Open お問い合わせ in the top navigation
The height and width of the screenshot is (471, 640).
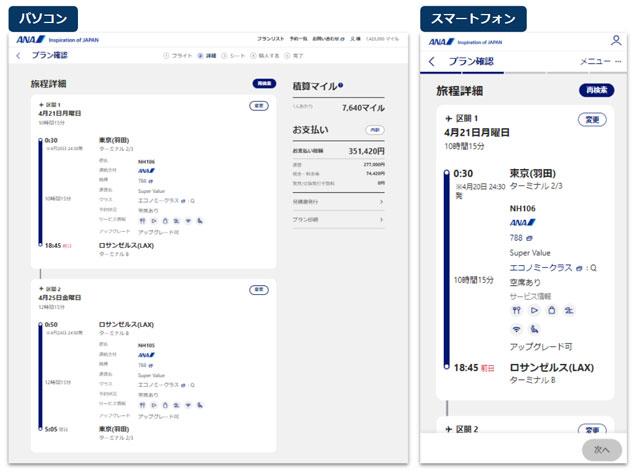point(324,40)
